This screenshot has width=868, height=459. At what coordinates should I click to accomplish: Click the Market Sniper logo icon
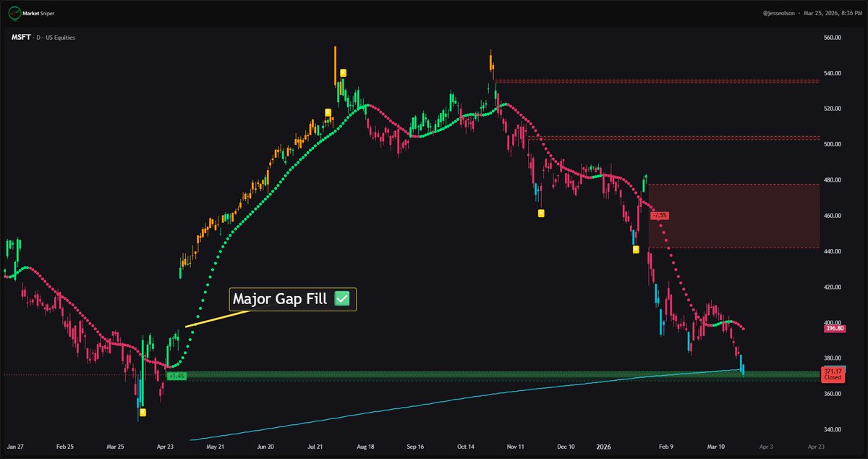click(15, 12)
